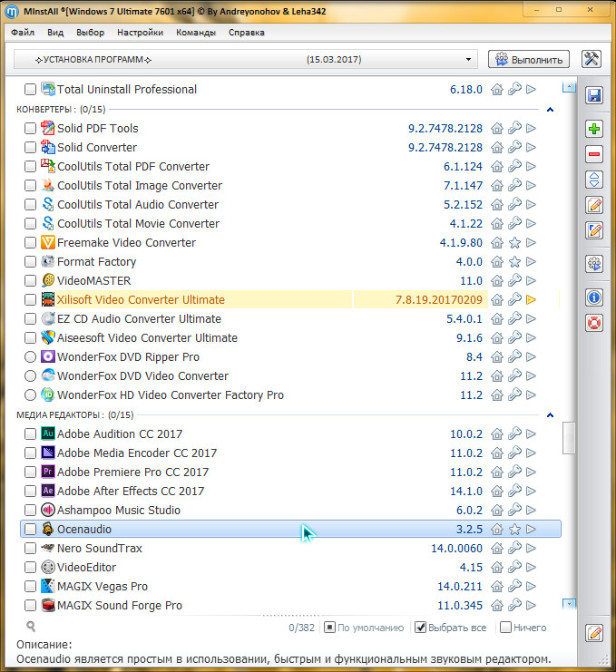
Task: Check the Ocenaudio checkbox
Action: coord(30,530)
